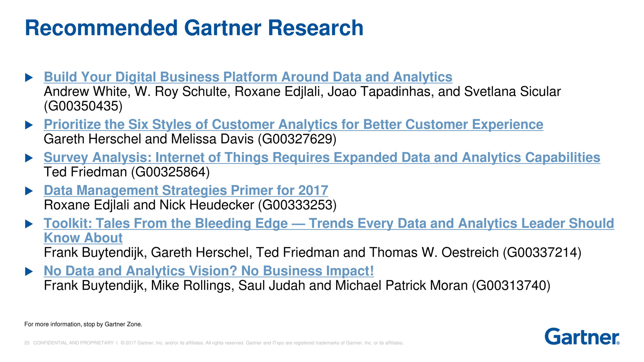Click the slide number 25 in the footer

pos(27,343)
